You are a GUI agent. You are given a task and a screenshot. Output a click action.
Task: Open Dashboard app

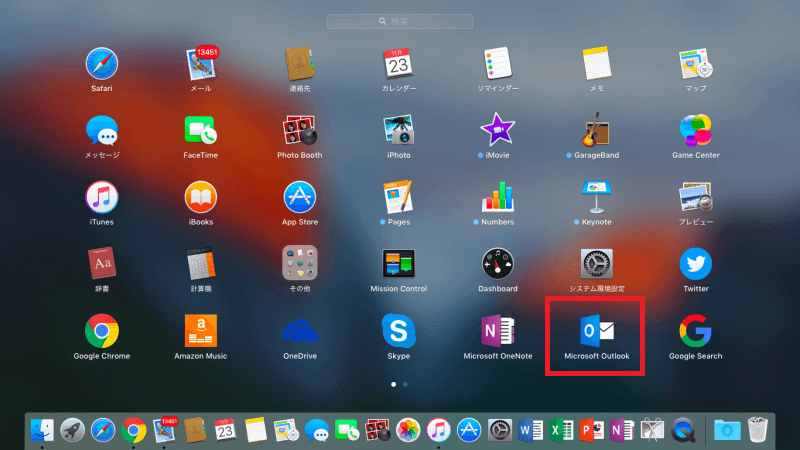click(x=497, y=264)
